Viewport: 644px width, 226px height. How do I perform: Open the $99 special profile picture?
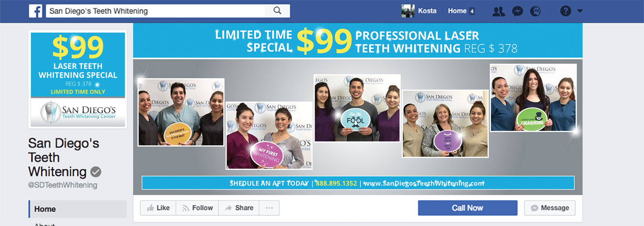click(78, 79)
